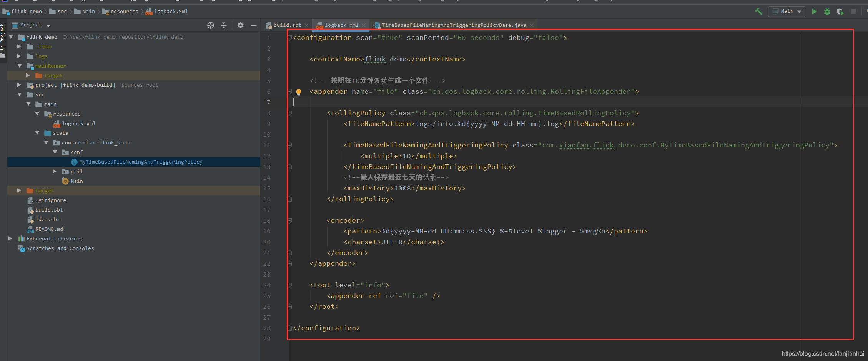Collapse the resources folder
This screenshot has height=361, width=868.
[x=37, y=114]
